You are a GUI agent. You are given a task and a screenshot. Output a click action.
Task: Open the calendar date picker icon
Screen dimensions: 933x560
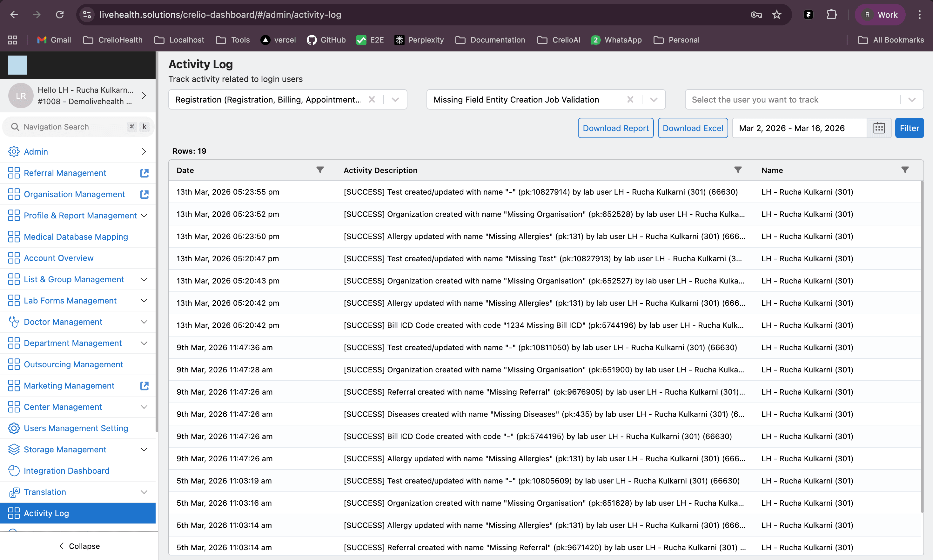tap(879, 128)
